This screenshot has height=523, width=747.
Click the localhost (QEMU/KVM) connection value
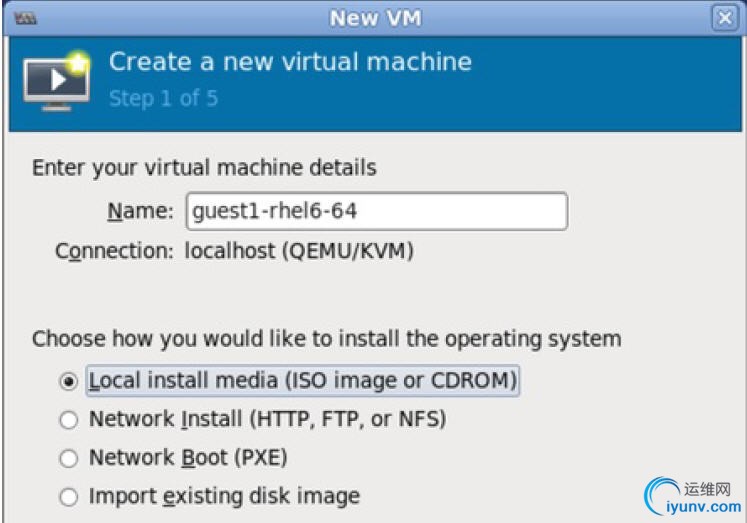click(299, 251)
